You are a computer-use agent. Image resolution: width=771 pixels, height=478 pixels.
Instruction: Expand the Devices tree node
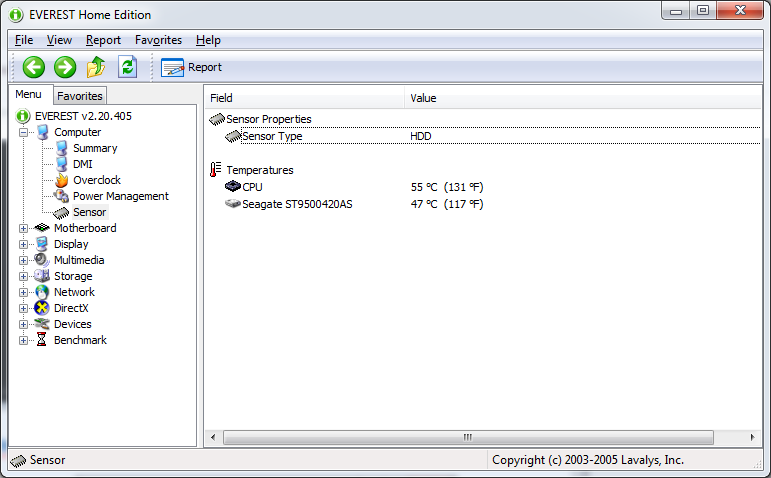[23, 324]
